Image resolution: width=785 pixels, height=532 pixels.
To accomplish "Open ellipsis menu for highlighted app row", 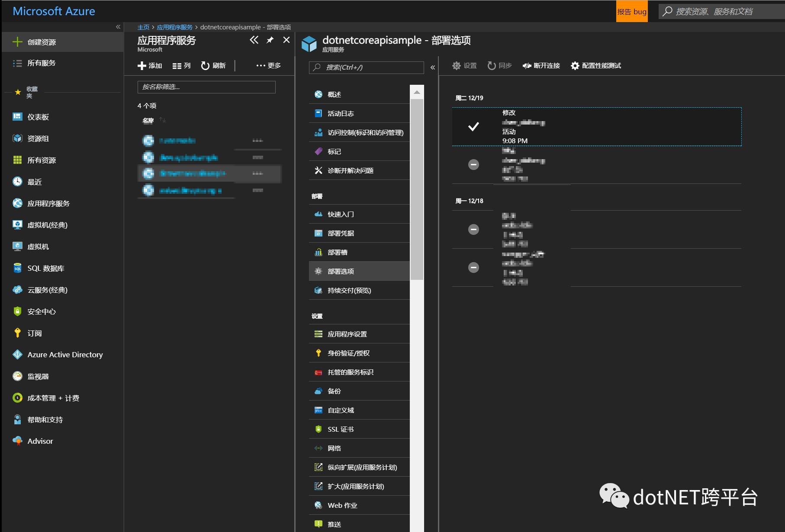I will 257,173.
